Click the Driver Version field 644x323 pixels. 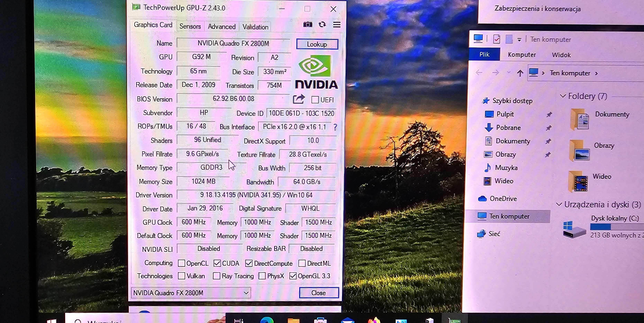tap(256, 195)
